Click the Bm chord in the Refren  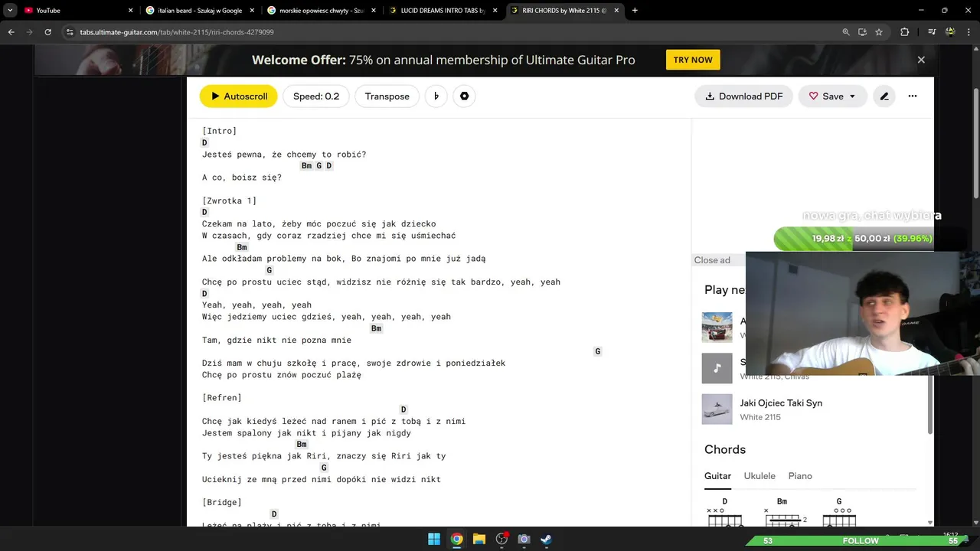click(x=302, y=445)
